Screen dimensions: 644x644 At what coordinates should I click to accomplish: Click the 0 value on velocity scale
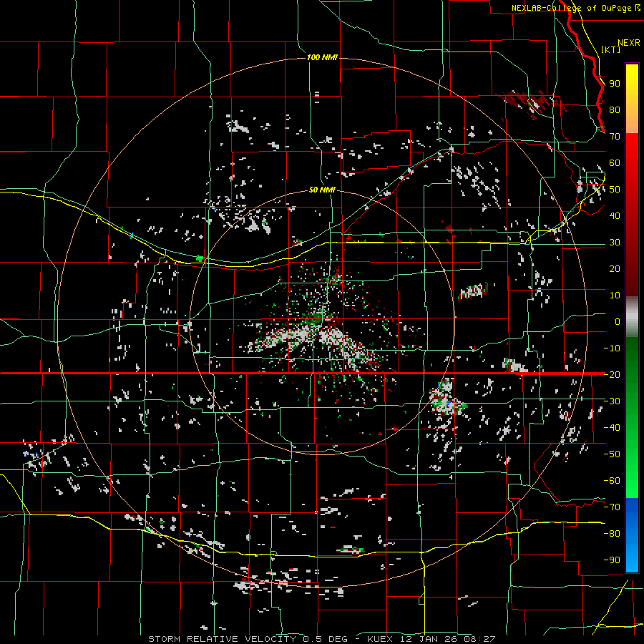pyautogui.click(x=618, y=321)
